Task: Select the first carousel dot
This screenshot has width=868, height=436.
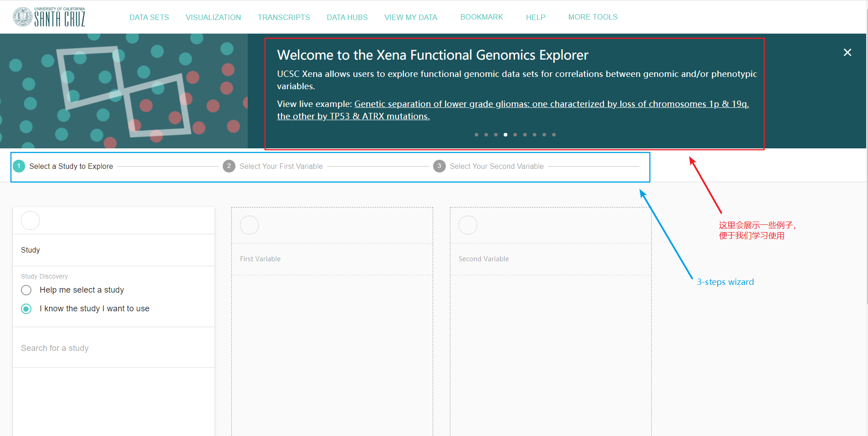Action: tap(476, 135)
